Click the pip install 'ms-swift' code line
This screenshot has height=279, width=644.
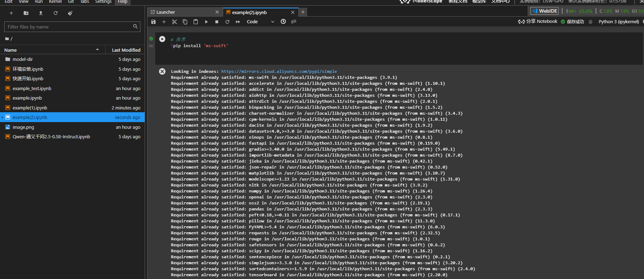pyautogui.click(x=200, y=46)
